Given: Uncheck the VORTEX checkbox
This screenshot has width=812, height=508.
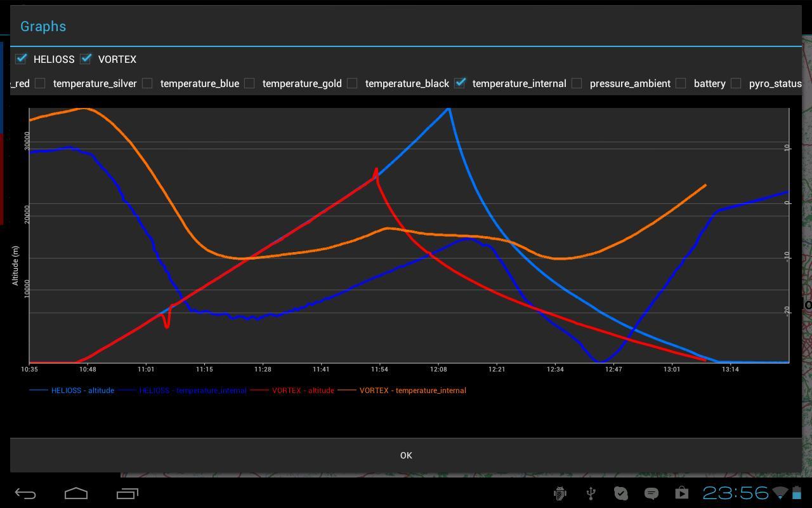Looking at the screenshot, I should click(x=86, y=59).
